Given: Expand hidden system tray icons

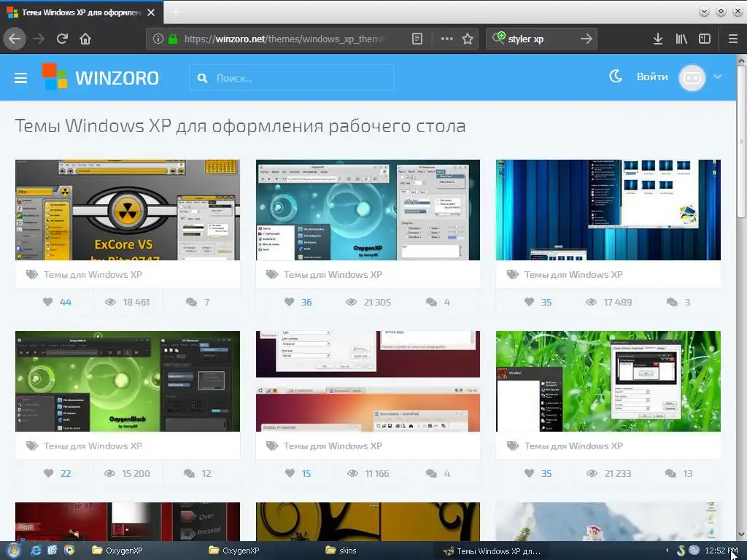Looking at the screenshot, I should [x=667, y=551].
